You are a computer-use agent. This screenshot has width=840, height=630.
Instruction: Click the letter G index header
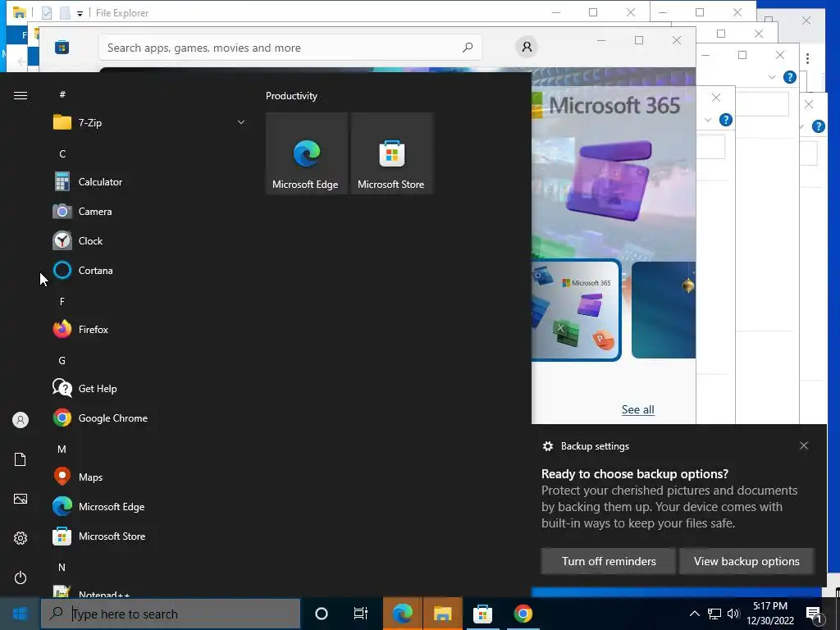pyautogui.click(x=62, y=361)
